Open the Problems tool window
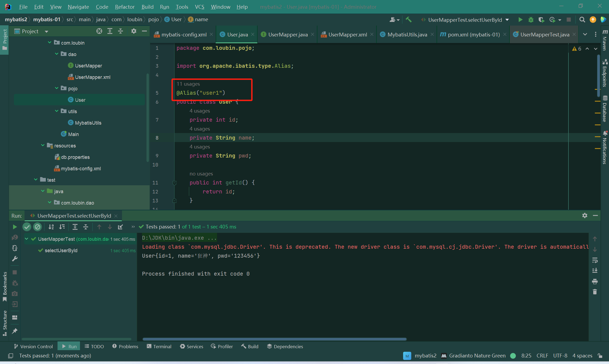609x364 pixels. point(125,346)
